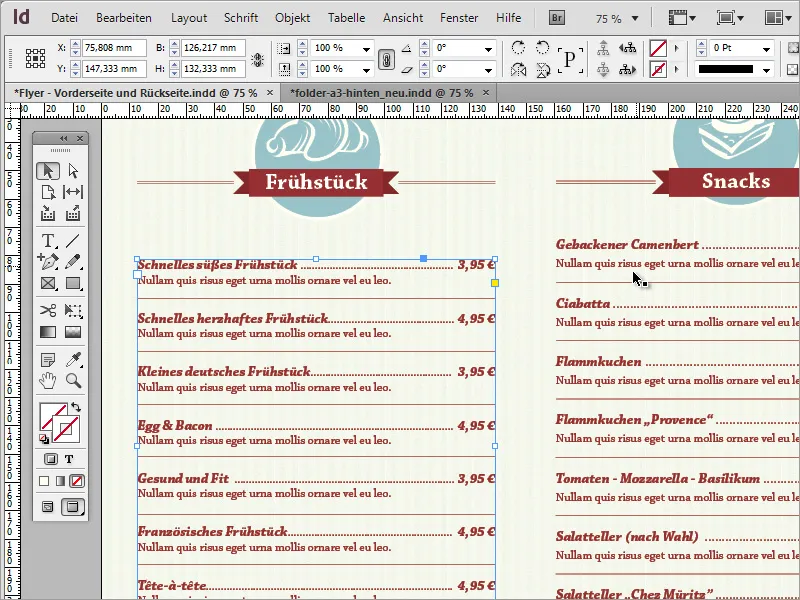
Task: Swap fill and stroke arrow
Action: point(76,407)
